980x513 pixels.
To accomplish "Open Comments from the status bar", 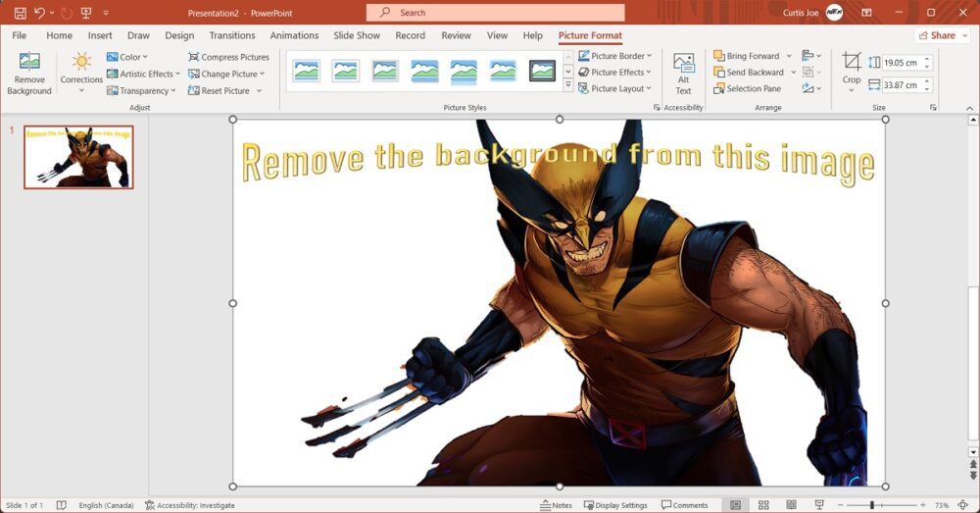I will tap(684, 505).
